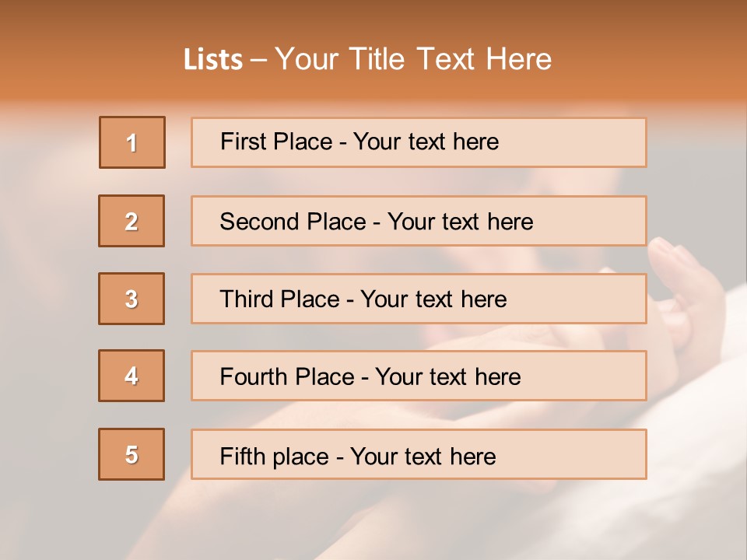The height and width of the screenshot is (560, 747).
Task: Click the words 'First Place' in first bar
Action: click(276, 142)
